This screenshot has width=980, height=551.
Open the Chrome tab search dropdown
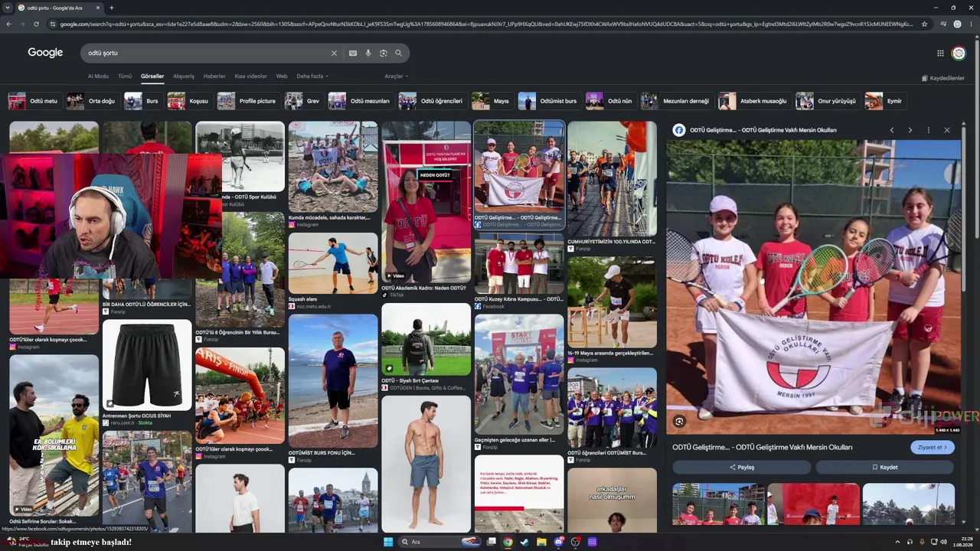(x=8, y=8)
